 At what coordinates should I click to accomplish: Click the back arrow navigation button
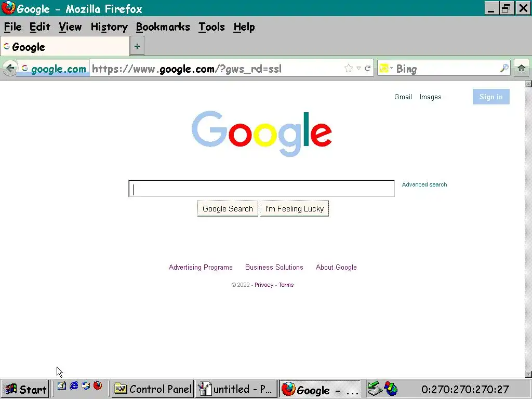click(x=10, y=69)
